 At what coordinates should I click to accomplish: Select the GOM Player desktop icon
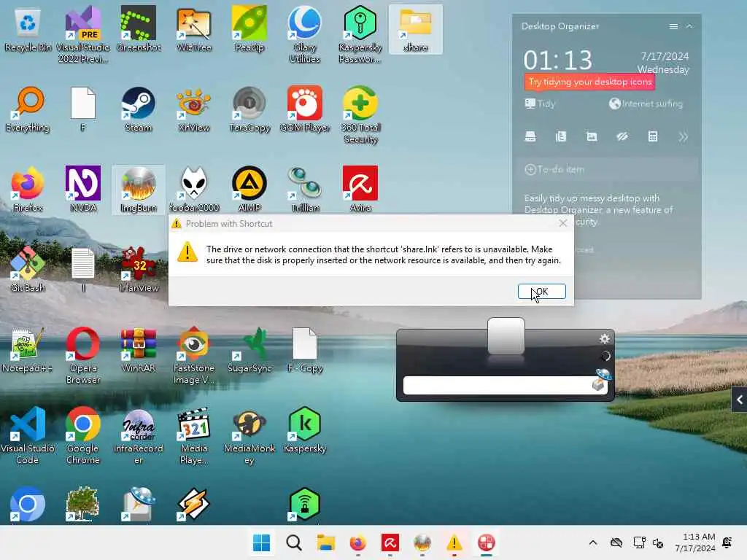click(305, 109)
